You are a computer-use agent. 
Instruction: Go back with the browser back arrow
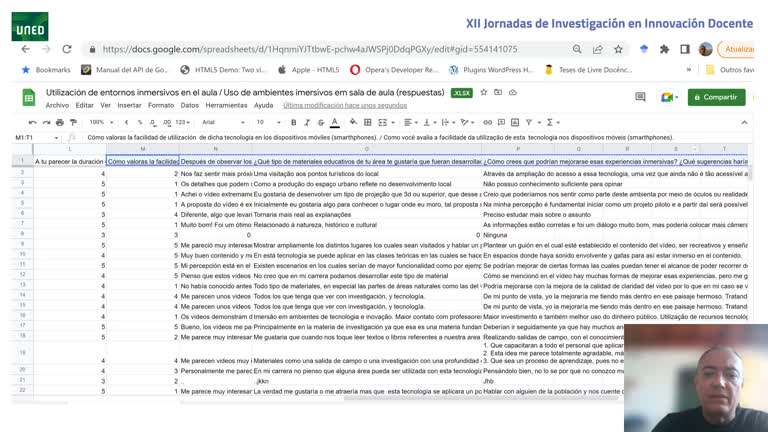pos(25,49)
